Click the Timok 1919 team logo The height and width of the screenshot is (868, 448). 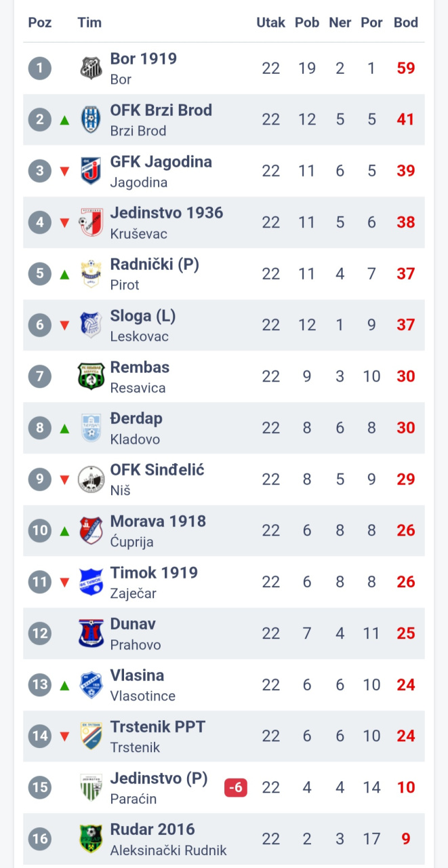pyautogui.click(x=91, y=582)
